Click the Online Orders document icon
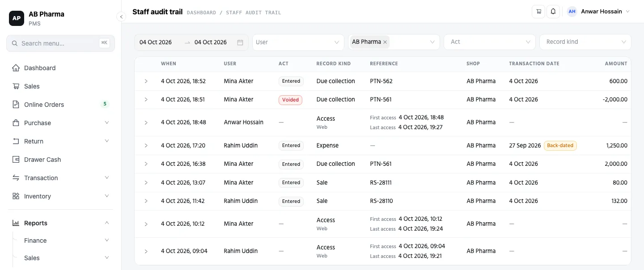This screenshot has height=270, width=644. (16, 105)
